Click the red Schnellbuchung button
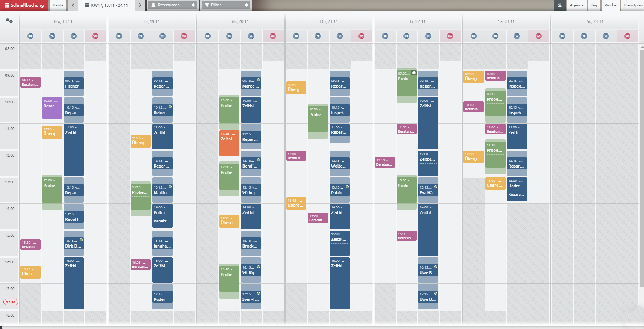Viewport: 644px width, 329px height. 24,5
